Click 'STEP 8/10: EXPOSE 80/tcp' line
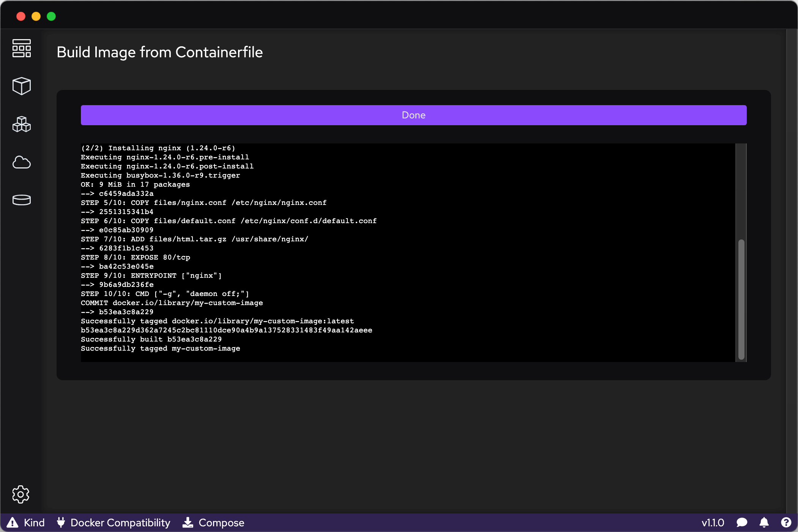Image resolution: width=798 pixels, height=532 pixels. [x=136, y=257]
